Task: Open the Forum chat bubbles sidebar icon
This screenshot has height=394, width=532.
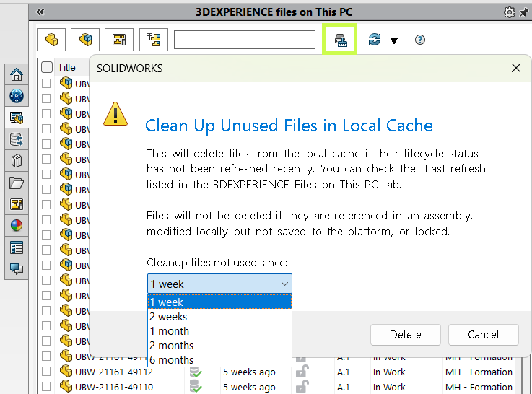Action: (17, 269)
